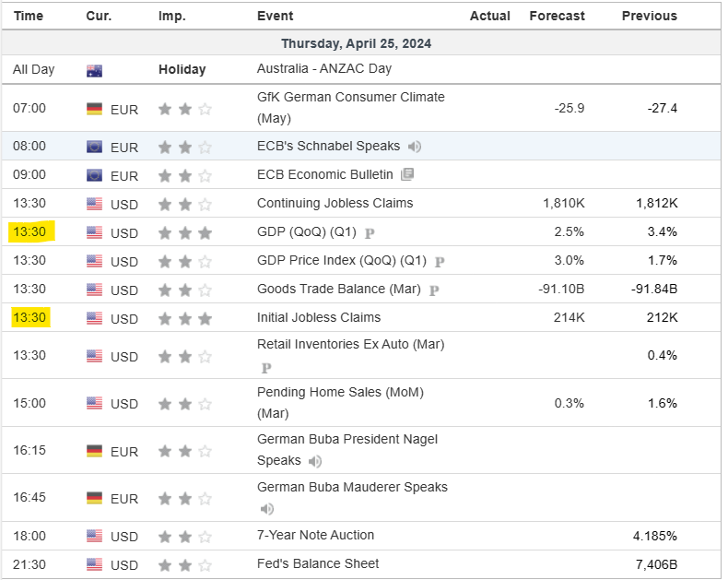Open the Continuing Jobless Claims event
The height and width of the screenshot is (580, 728).
coord(335,204)
